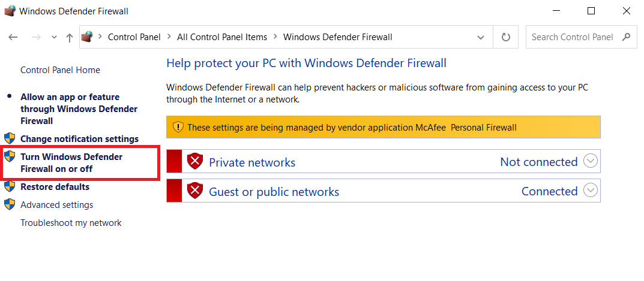Open Advanced settings link
644x281 pixels.
[x=56, y=205]
